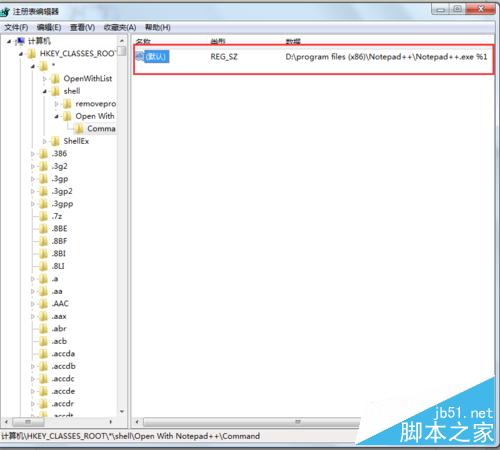The height and width of the screenshot is (450, 500).
Task: Click the Notepad++.exe %1 data value
Action: pos(386,57)
